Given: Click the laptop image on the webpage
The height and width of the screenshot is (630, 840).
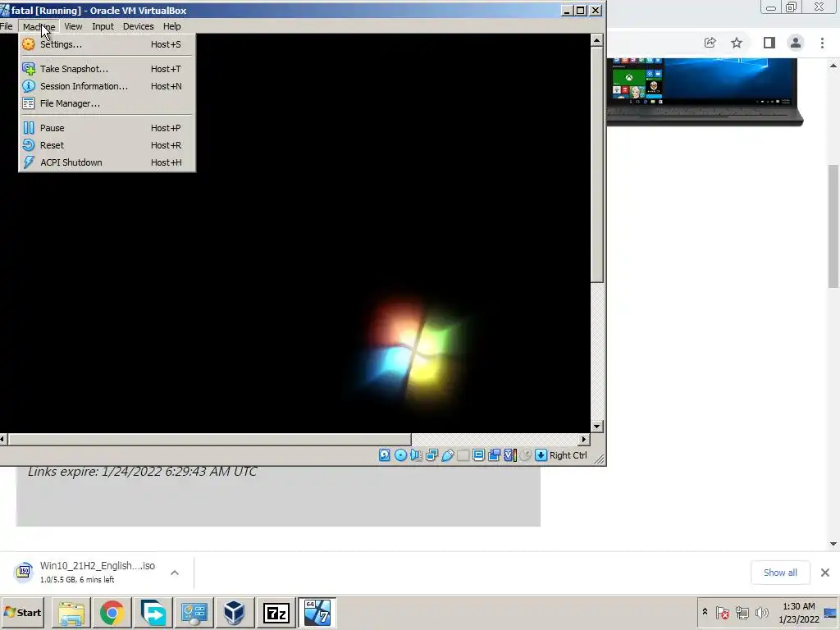Looking at the screenshot, I should (705, 92).
